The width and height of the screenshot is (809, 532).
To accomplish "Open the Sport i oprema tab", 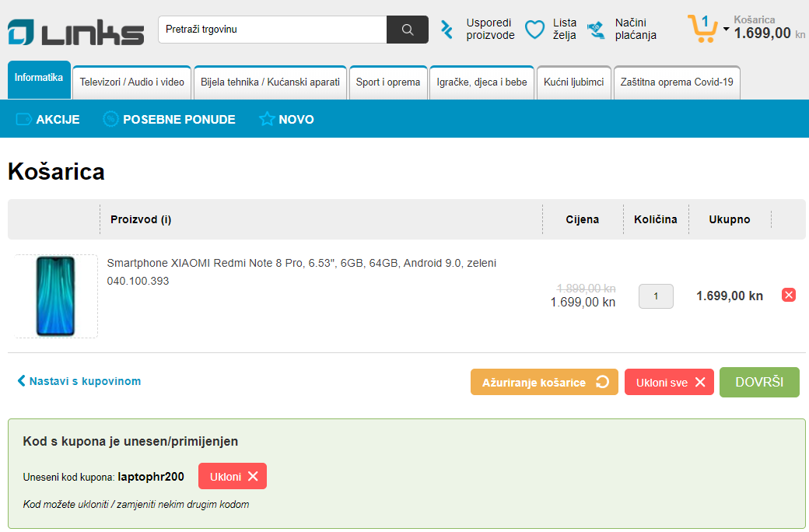I will pos(388,82).
